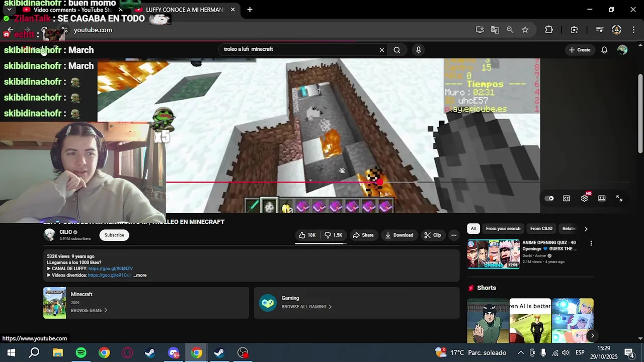Screen dimensions: 644x362
Task: Select the 'Related' chip
Action: 569,229
